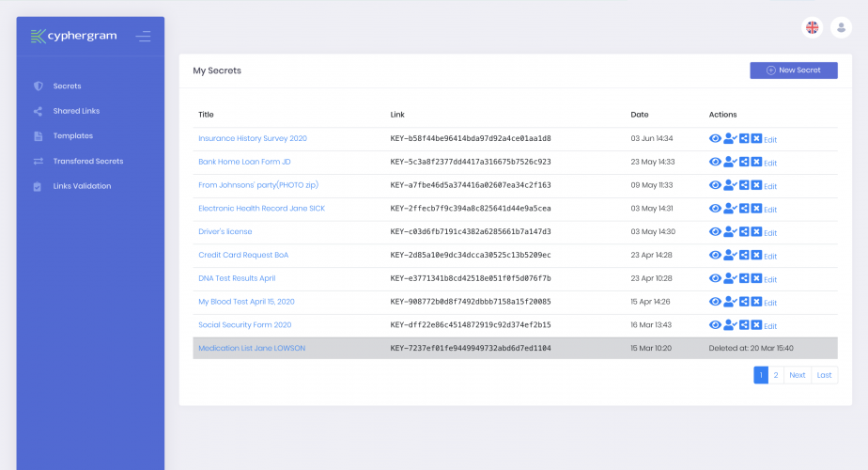Screen dimensions: 868x470
Task: View From Johnsons' party eye icon
Action: coord(715,185)
